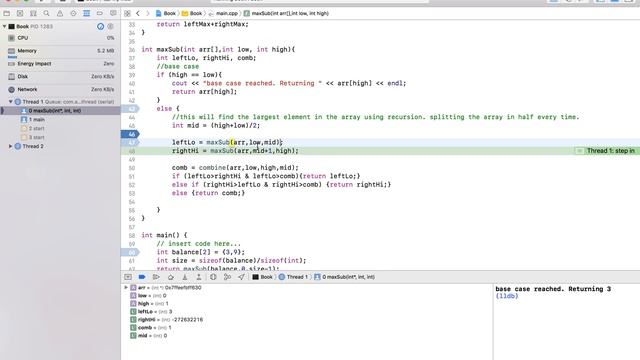This screenshot has width=640, height=360.
Task: Step over the current line
Action: [x=171, y=277]
